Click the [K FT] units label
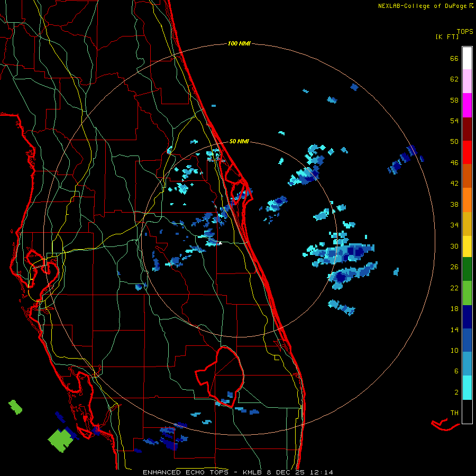The image size is (476, 476). point(447,36)
